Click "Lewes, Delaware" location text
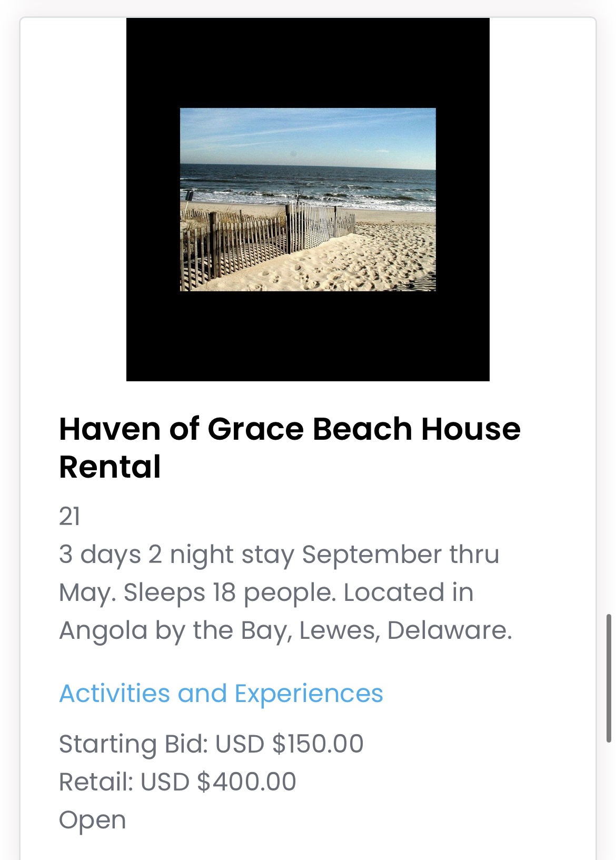 405,630
